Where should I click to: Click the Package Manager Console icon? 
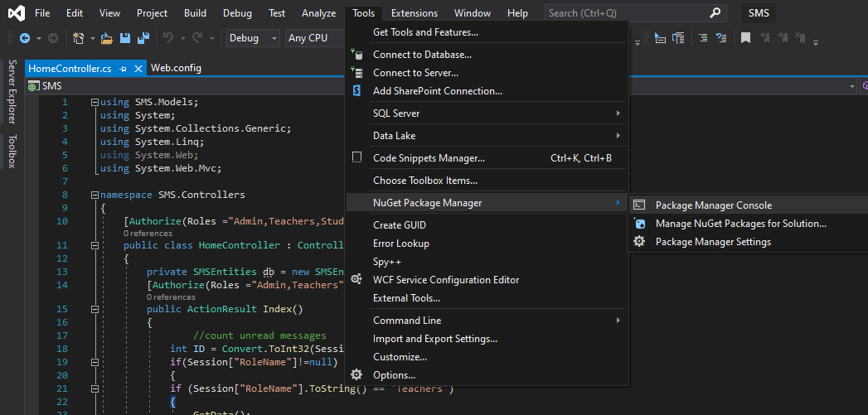[639, 205]
